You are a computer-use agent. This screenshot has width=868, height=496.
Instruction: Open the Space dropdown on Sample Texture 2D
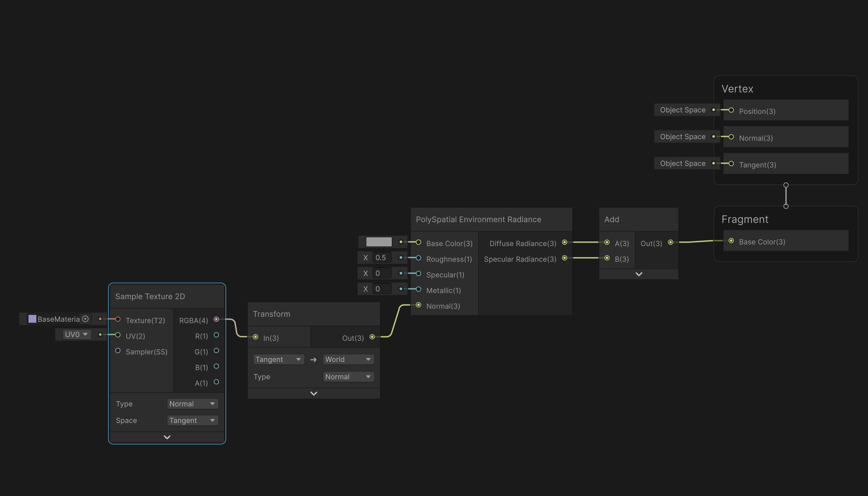tap(192, 420)
